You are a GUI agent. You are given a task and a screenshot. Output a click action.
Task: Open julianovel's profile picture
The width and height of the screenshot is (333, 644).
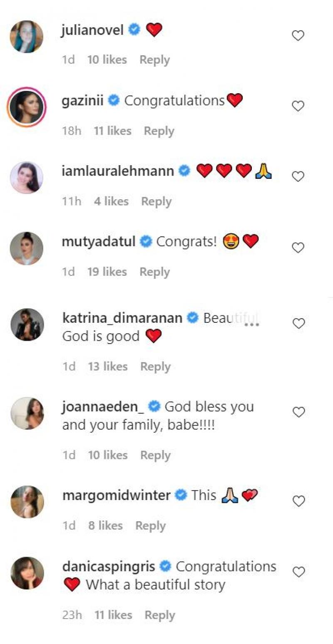[27, 37]
